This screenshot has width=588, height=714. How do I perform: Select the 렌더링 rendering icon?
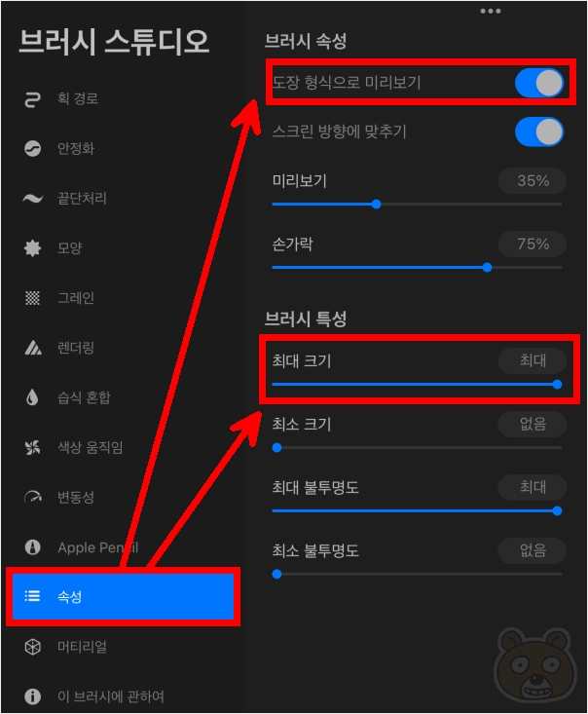click(x=33, y=348)
